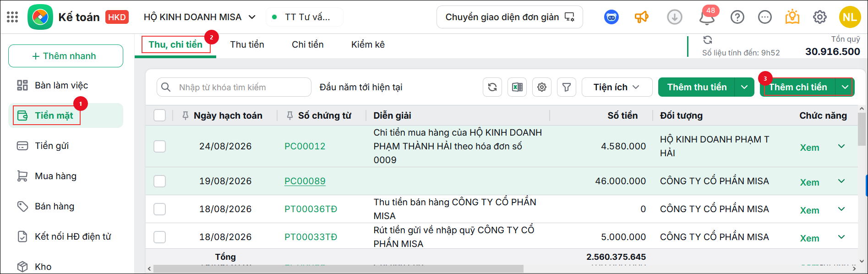
Task: Click the filter funnel icon
Action: [x=567, y=87]
